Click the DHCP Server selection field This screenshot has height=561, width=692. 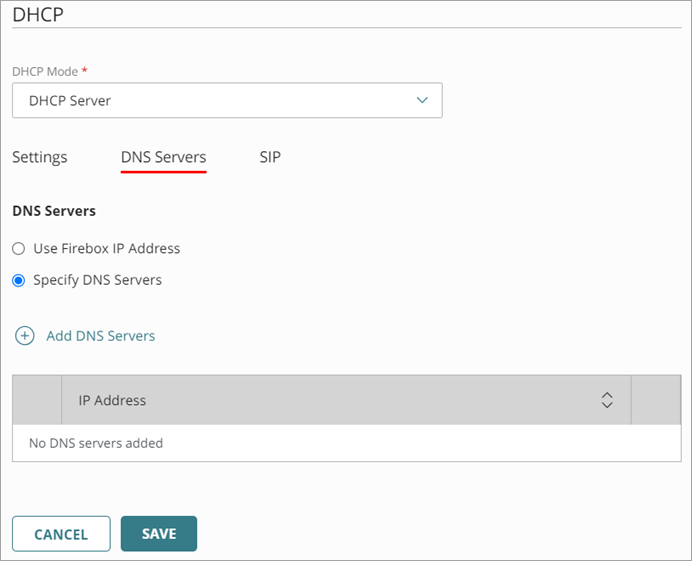(x=227, y=100)
